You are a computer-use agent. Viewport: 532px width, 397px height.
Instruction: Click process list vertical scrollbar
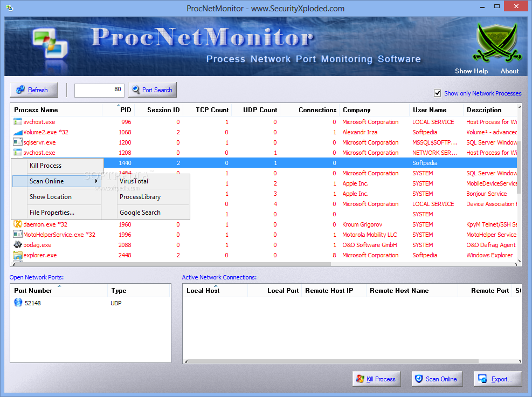click(x=519, y=167)
